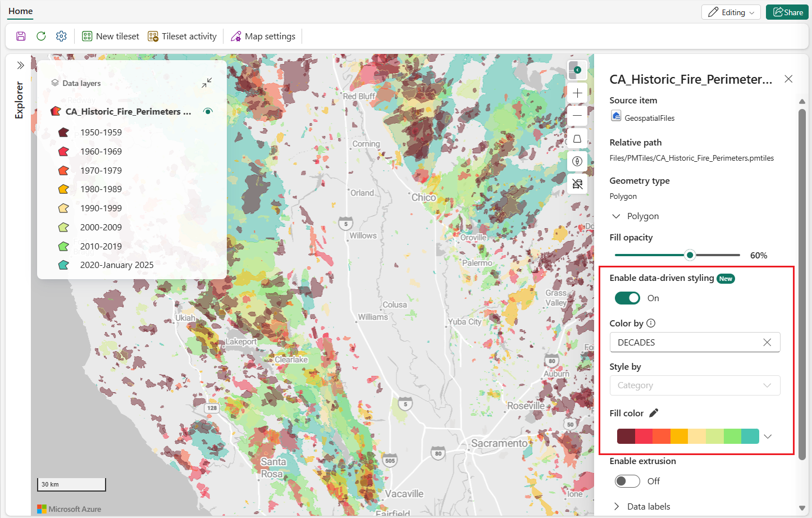
Task: Open the Fill color palette chevron
Action: (768, 437)
